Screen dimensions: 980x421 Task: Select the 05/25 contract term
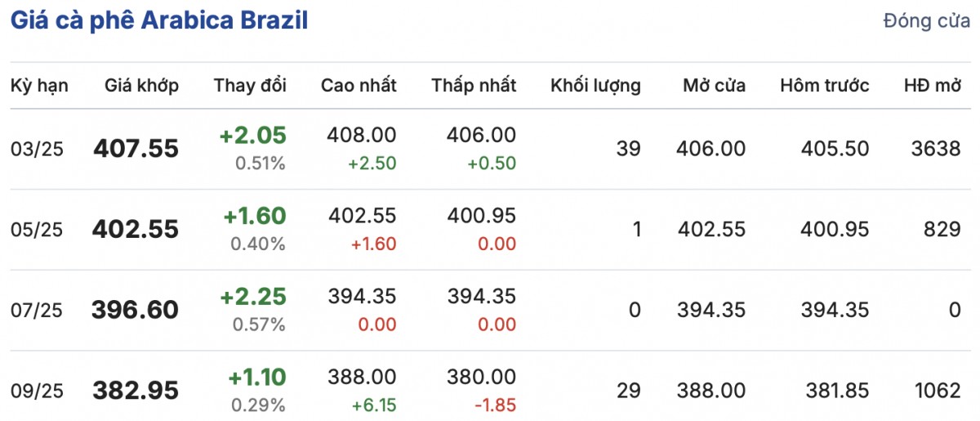(37, 230)
